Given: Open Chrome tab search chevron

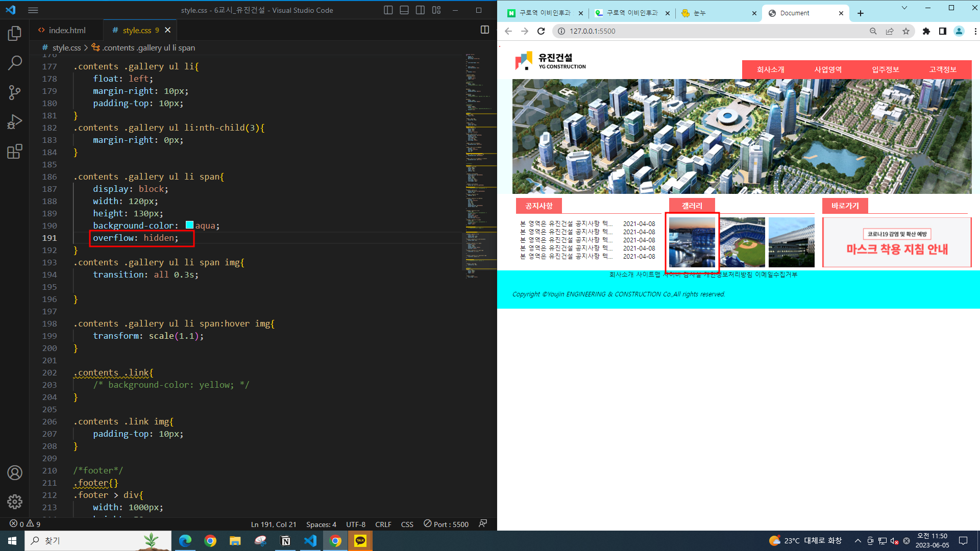Looking at the screenshot, I should coord(904,8).
